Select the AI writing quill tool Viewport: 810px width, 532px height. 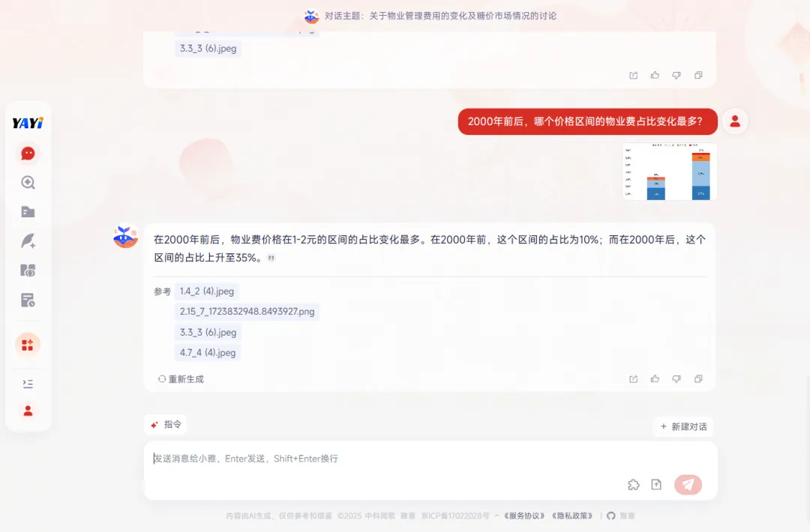click(28, 241)
